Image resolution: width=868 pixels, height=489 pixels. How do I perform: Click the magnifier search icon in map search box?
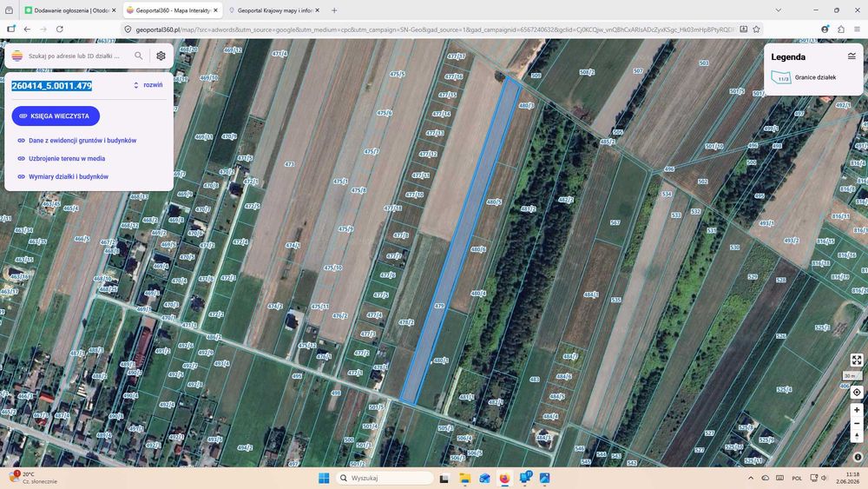138,56
